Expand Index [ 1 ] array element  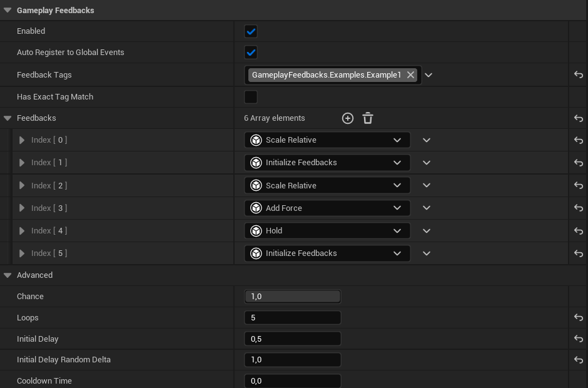[x=22, y=163]
